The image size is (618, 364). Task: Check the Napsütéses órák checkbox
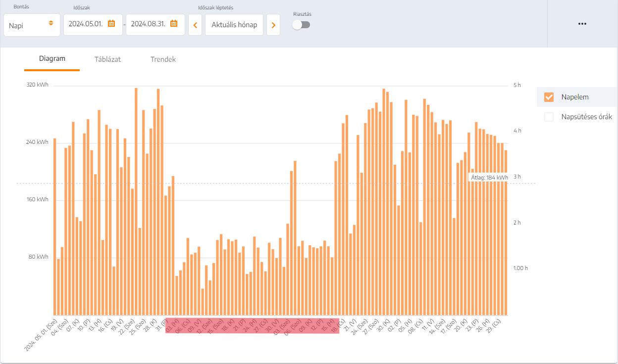pyautogui.click(x=549, y=117)
